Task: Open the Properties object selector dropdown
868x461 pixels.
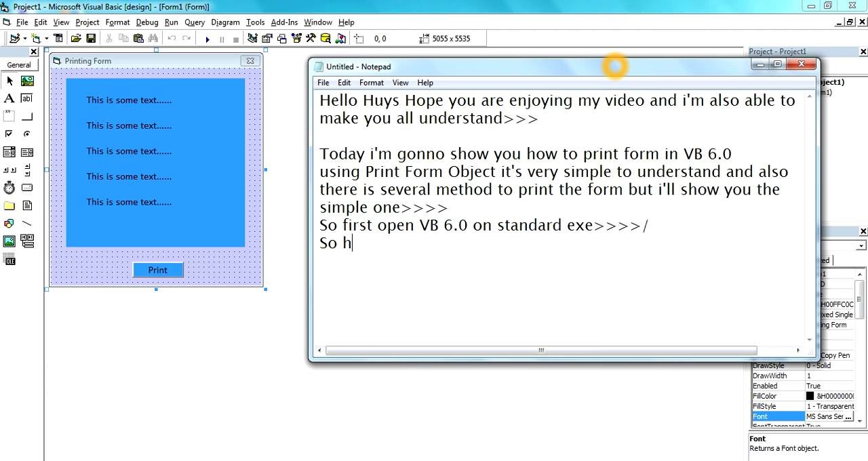Action: click(861, 245)
